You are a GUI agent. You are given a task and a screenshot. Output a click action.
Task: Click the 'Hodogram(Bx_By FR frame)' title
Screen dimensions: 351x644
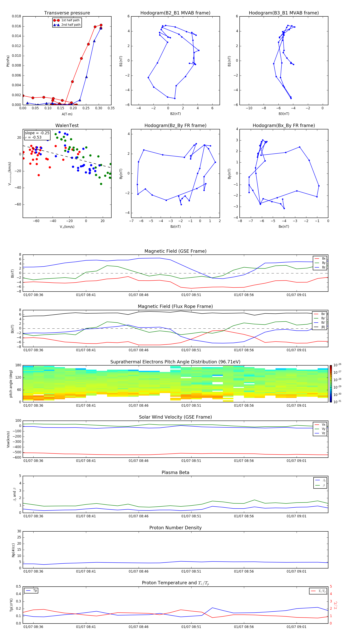tap(284, 125)
